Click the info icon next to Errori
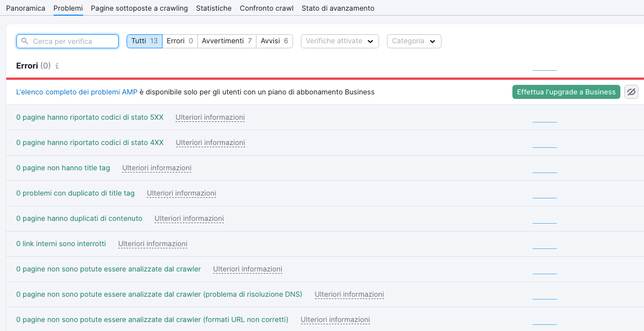The image size is (644, 331). (57, 66)
